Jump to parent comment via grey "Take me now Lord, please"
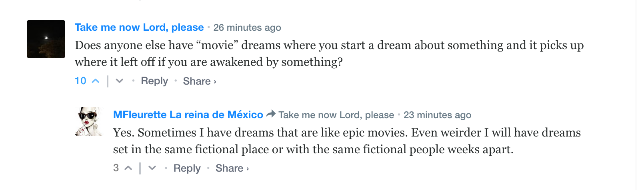 (336, 115)
